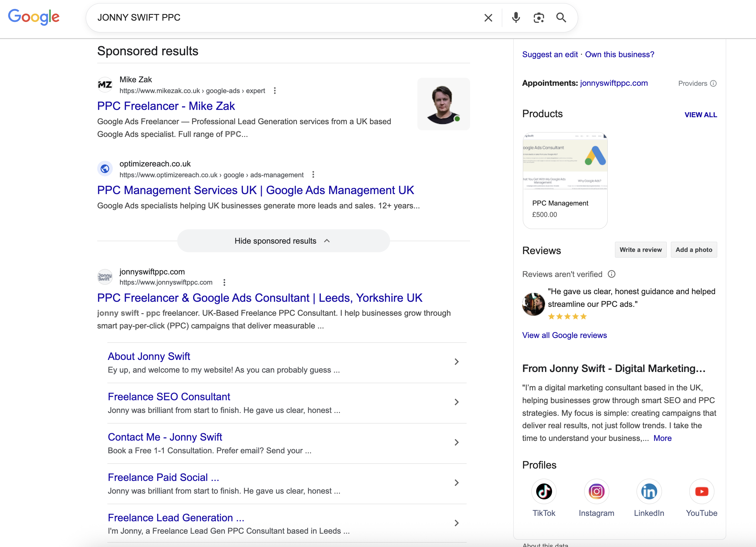Open Jonny Swift's TikTok profile icon

point(544,491)
